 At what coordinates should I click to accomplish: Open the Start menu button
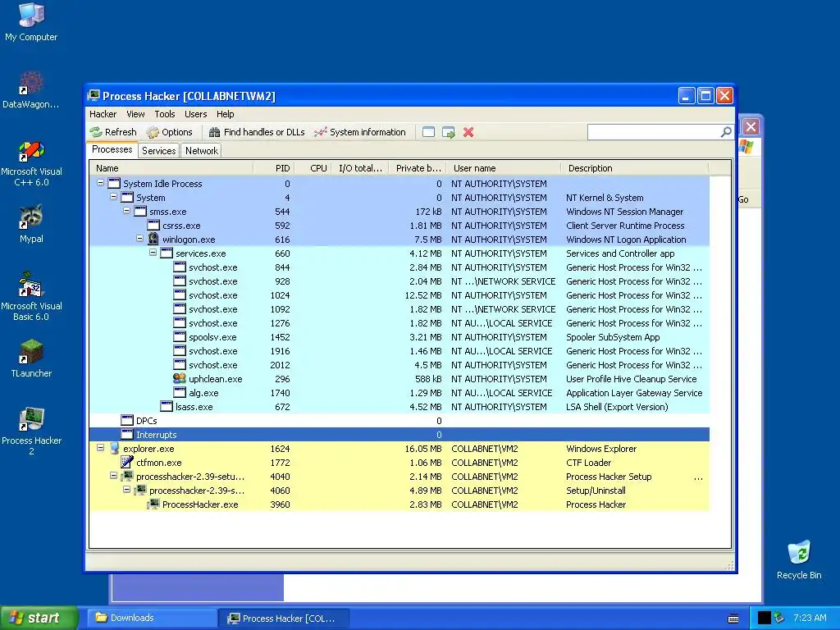[x=39, y=619]
